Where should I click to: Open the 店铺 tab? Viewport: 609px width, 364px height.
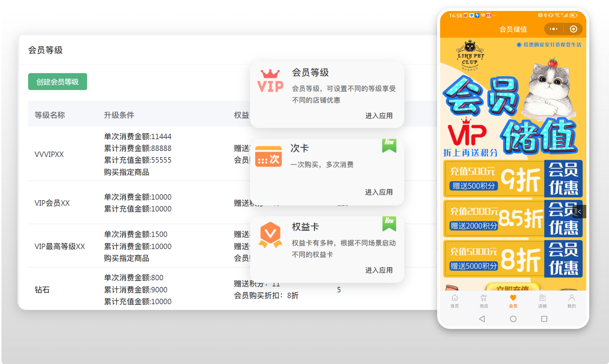(542, 301)
